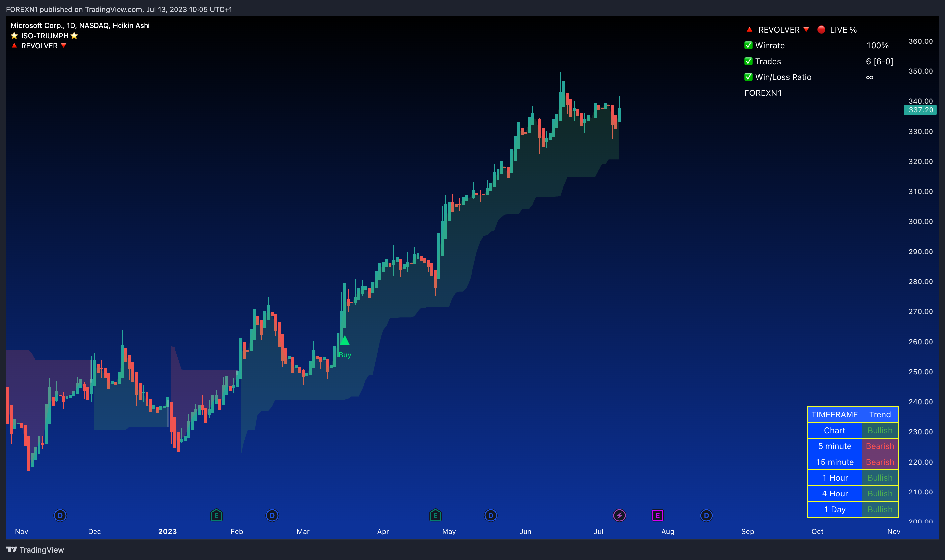Click the lightning bolt event marker in July
The height and width of the screenshot is (560, 945).
click(619, 515)
